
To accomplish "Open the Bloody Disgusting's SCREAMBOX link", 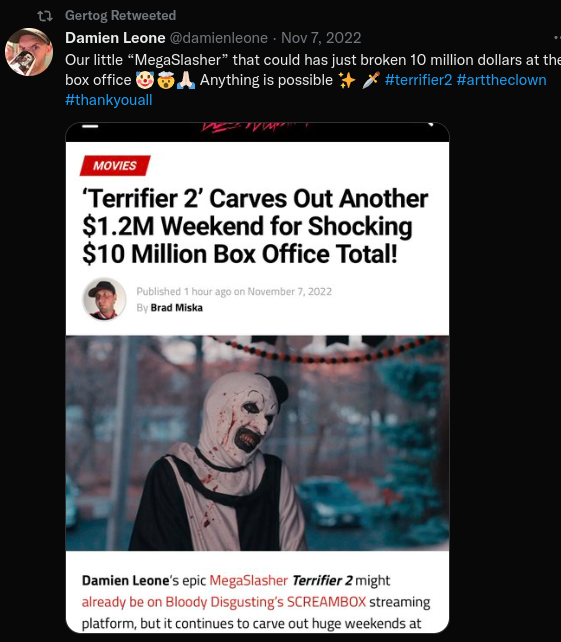I will coord(224,602).
